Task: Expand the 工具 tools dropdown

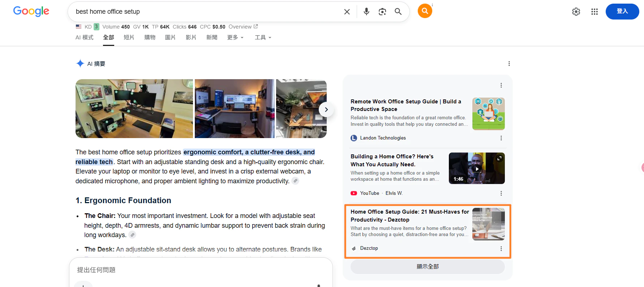Action: [x=263, y=38]
